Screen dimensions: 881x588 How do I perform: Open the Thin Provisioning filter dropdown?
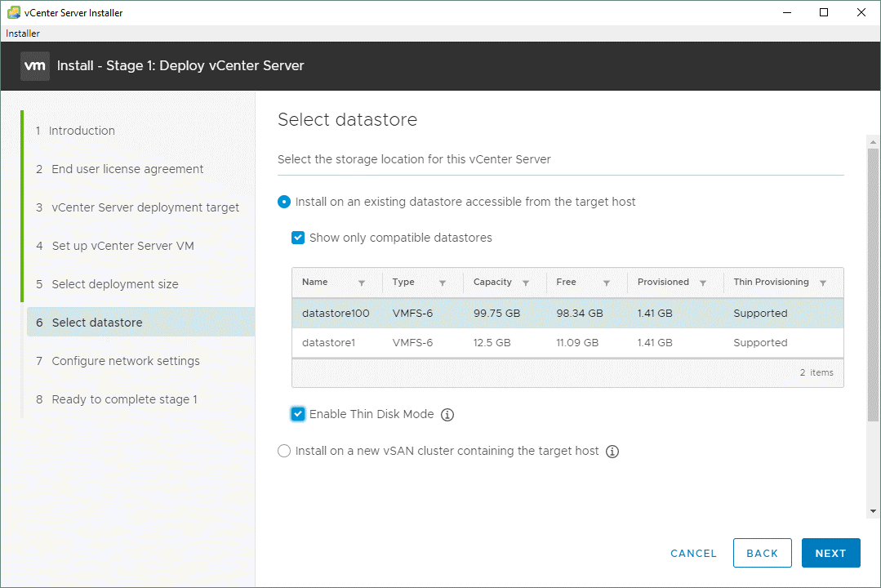point(821,282)
